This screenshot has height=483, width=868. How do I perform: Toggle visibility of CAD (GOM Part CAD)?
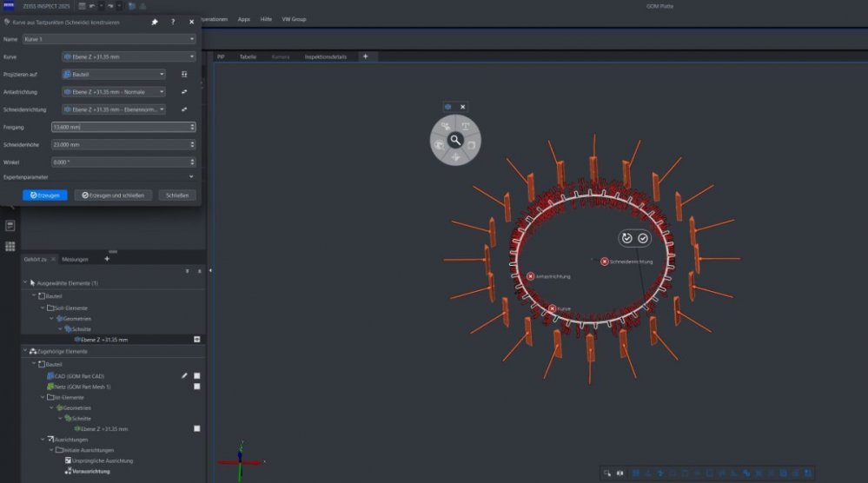click(x=197, y=375)
